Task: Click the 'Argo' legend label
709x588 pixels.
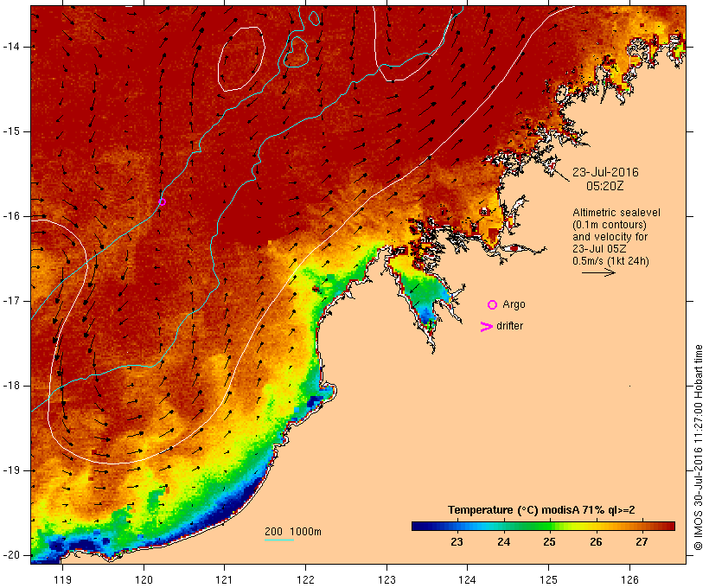Action: click(x=514, y=305)
